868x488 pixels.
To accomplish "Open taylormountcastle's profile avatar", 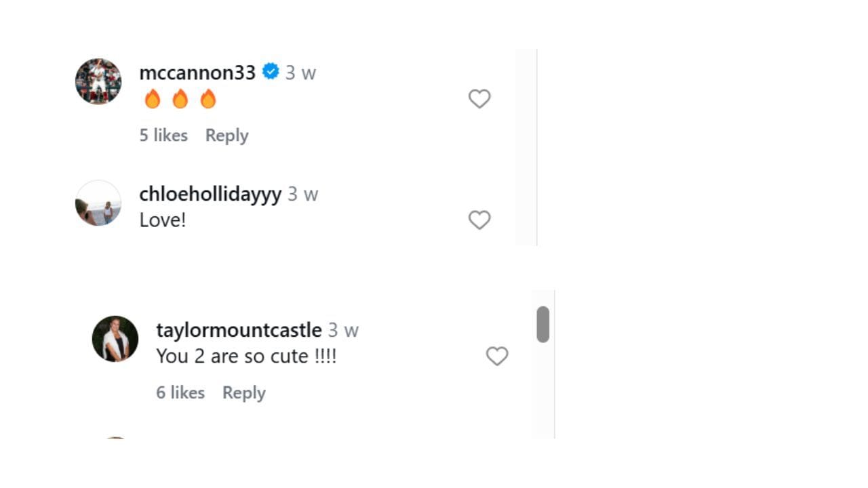I will [115, 338].
